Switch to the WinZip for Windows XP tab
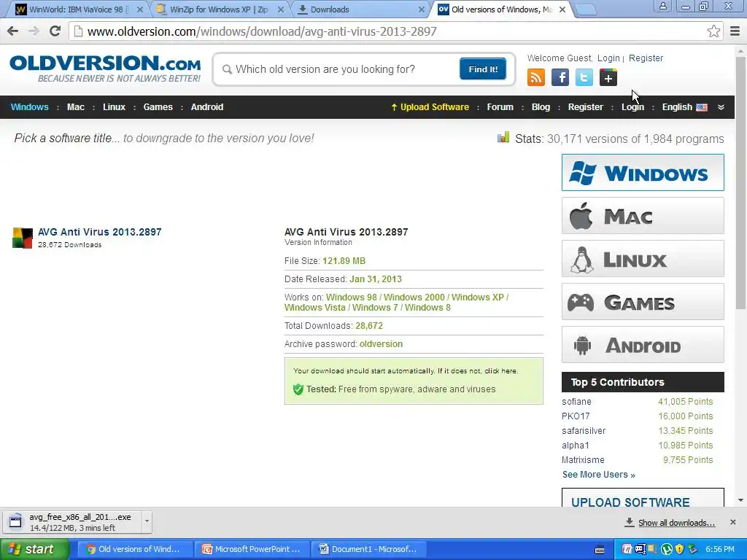Viewport: 747px width, 560px height. pyautogui.click(x=220, y=9)
